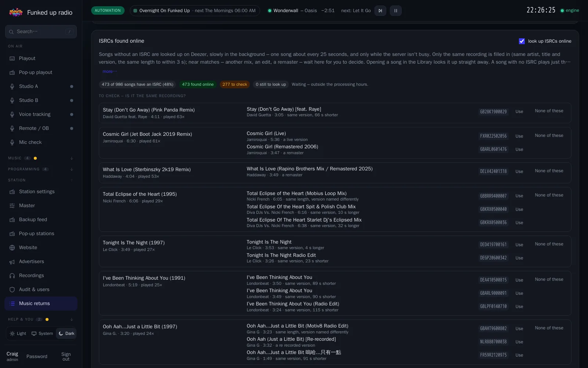
Task: Open Remote / OB section
Action: 41,128
